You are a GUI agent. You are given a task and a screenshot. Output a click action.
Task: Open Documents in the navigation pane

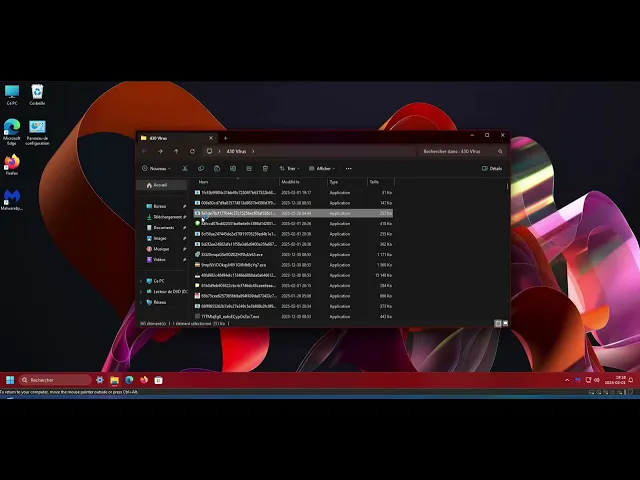[162, 227]
